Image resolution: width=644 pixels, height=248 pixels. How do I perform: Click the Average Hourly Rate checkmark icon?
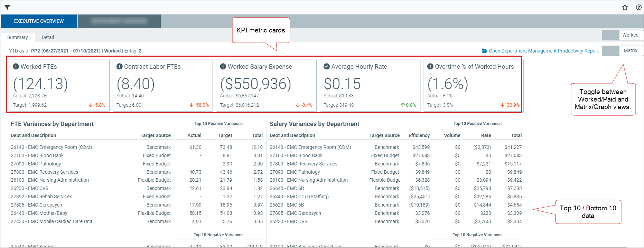(x=327, y=67)
